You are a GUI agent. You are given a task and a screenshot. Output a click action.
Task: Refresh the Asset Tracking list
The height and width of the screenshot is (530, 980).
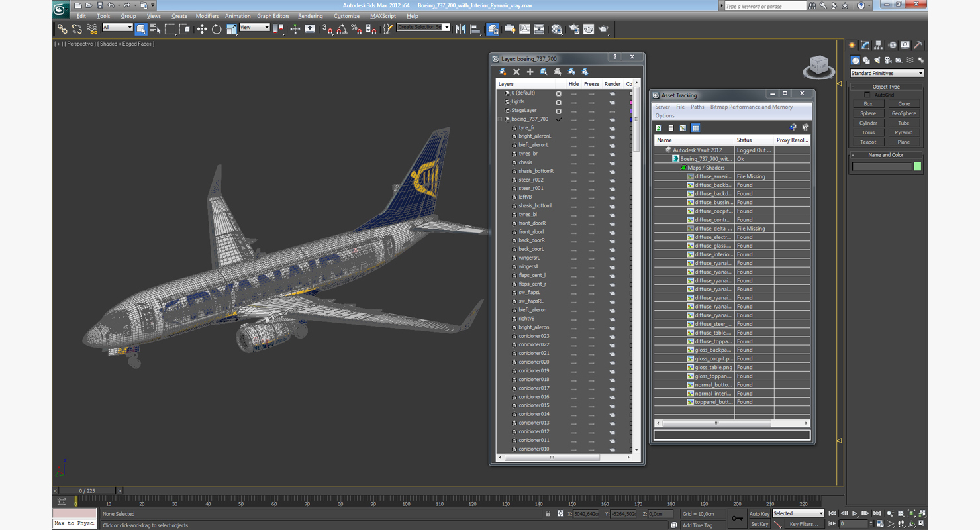[x=659, y=128]
